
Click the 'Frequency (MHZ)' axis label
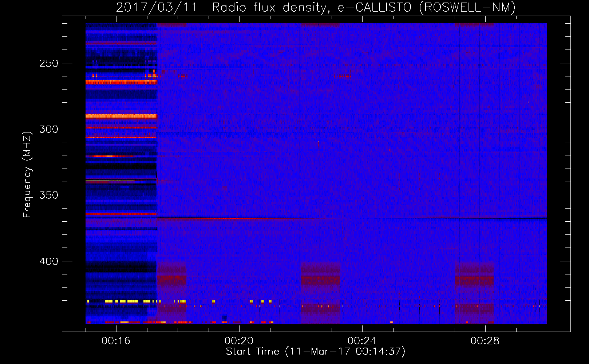27,175
